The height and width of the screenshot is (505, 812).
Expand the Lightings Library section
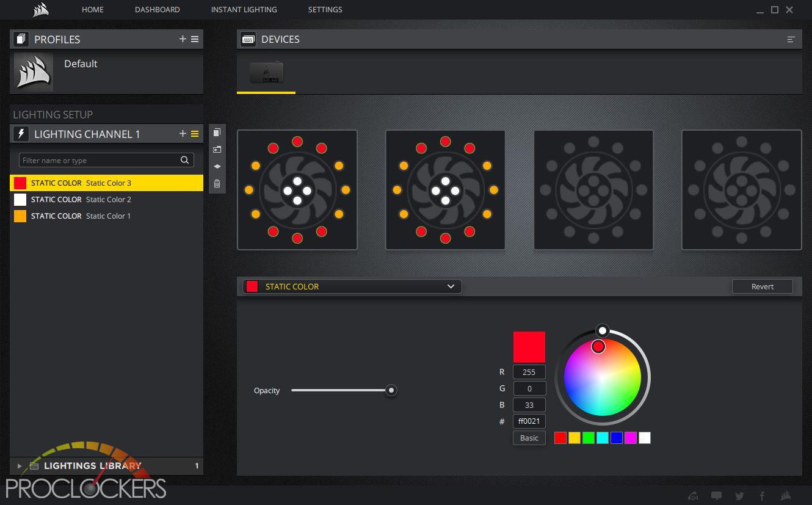point(20,466)
